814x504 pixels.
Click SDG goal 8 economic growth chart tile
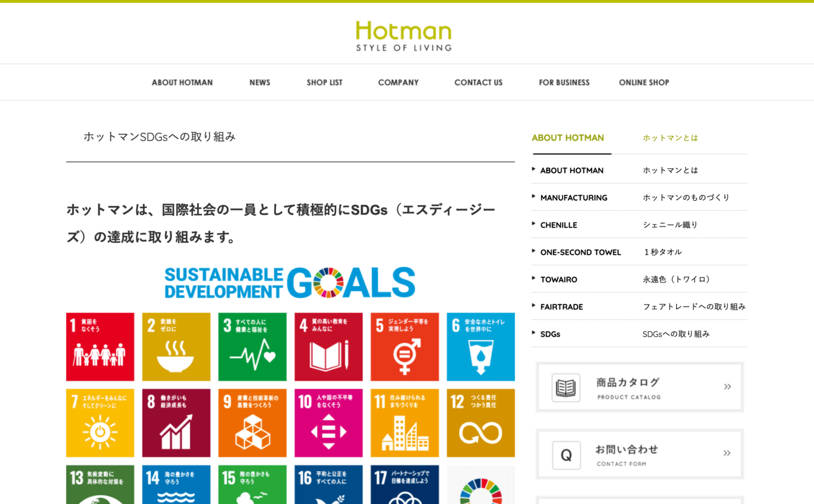coord(176,423)
